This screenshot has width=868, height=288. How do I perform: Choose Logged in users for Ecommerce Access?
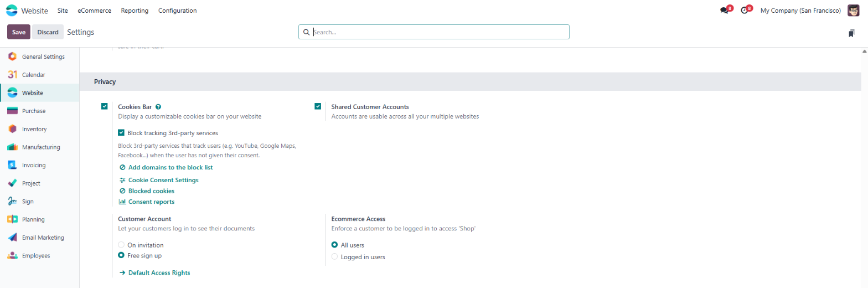pos(334,257)
